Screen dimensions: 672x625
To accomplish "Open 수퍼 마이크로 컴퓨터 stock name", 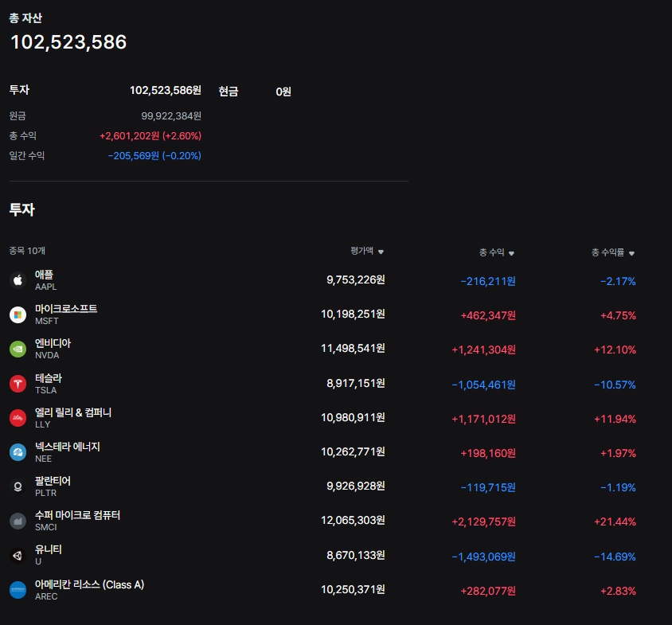I will click(77, 515).
